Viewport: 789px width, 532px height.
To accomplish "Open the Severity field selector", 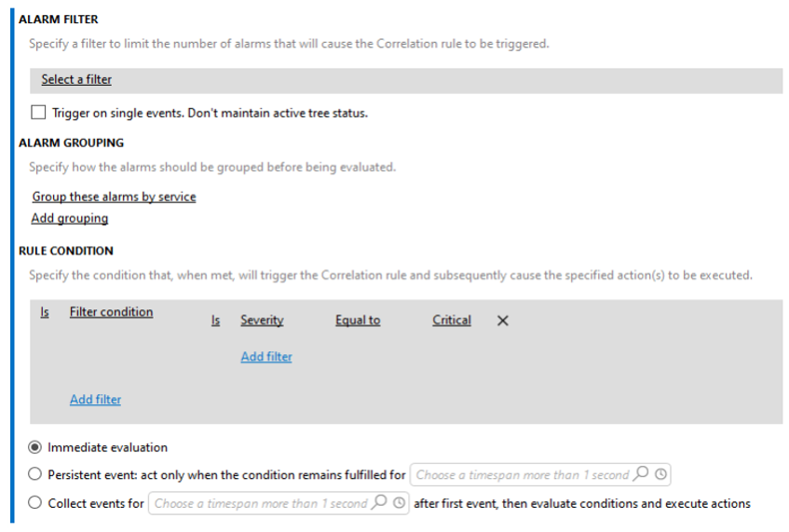I will tap(262, 321).
